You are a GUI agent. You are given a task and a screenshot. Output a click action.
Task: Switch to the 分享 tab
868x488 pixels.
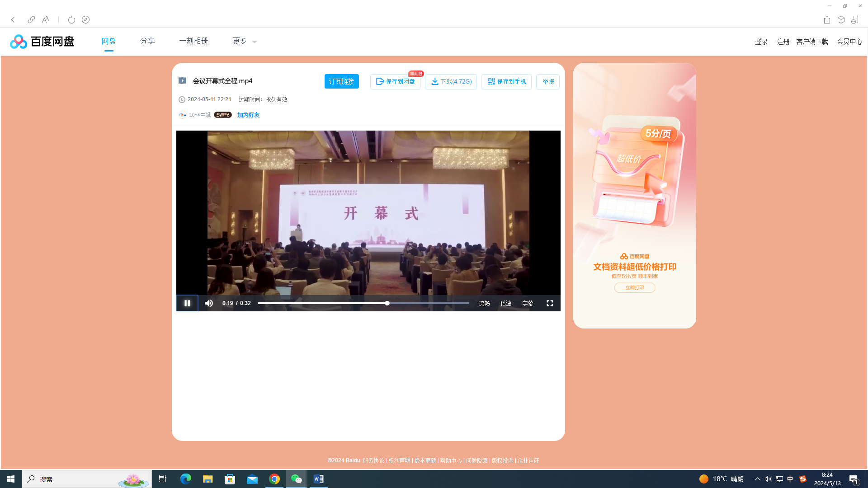coord(147,41)
